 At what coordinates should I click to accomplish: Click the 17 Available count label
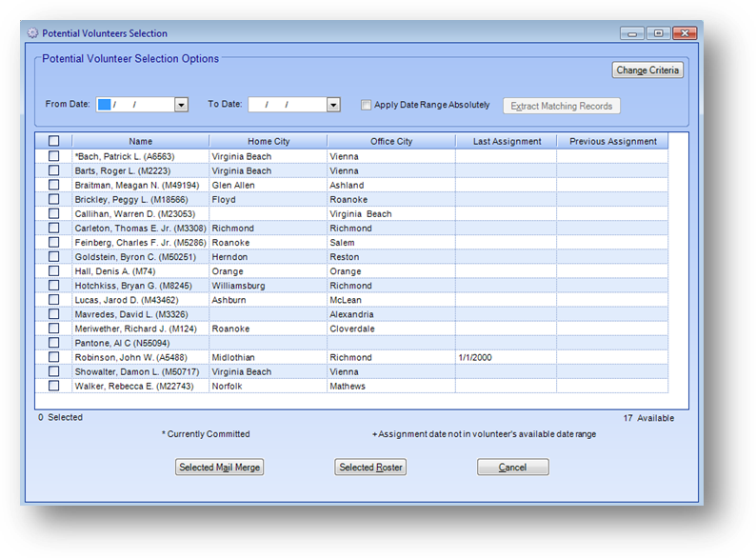[x=648, y=418]
